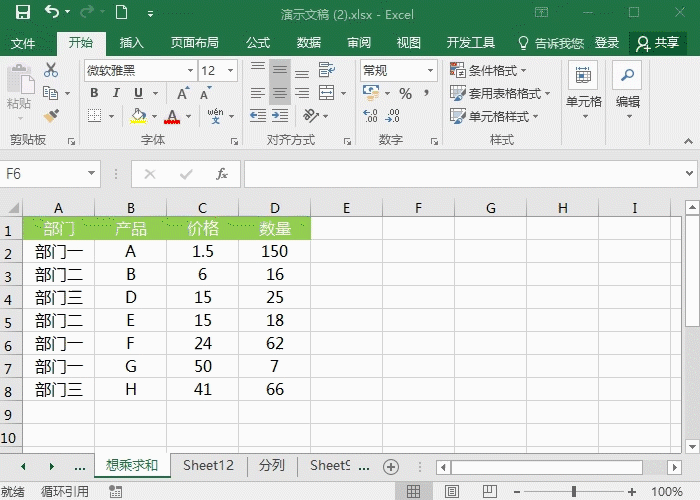Expand the number format 常规 dropdown
Viewport: 700px width, 500px height.
(x=430, y=71)
